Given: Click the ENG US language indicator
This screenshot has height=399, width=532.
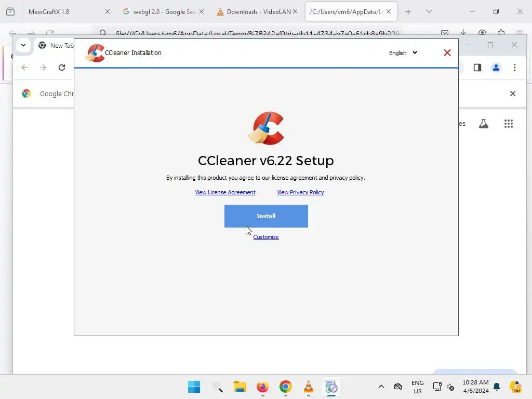Looking at the screenshot, I should pyautogui.click(x=418, y=387).
